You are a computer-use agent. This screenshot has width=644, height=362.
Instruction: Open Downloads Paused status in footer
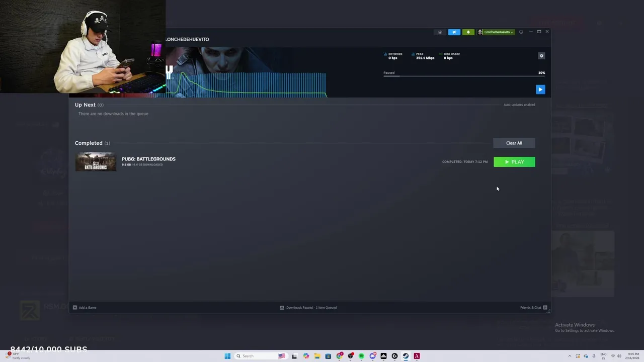pos(308,307)
